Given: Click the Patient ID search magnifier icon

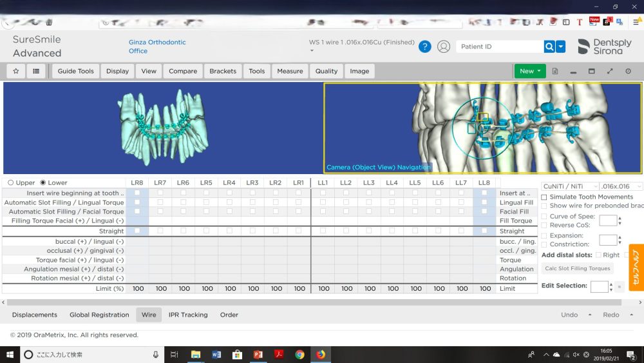Looking at the screenshot, I should [549, 46].
